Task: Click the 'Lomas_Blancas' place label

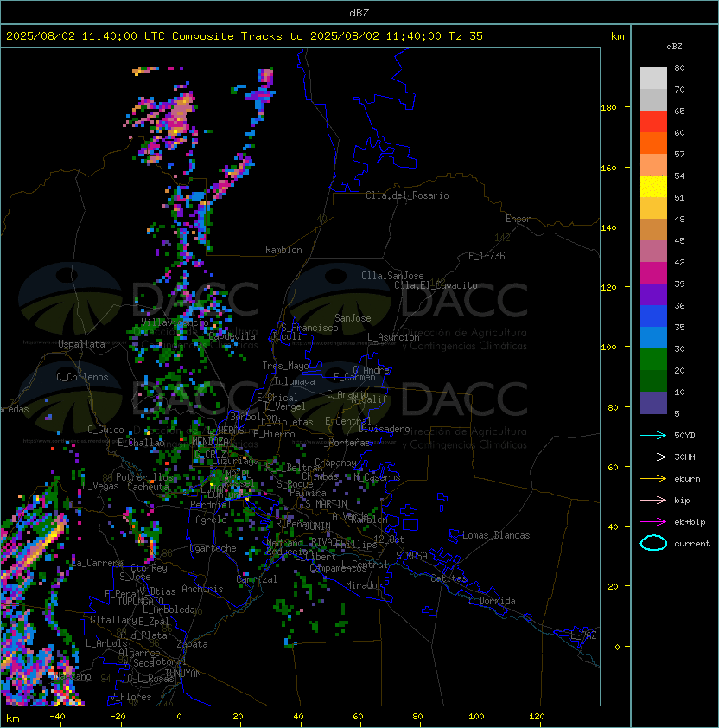Action: pos(496,535)
